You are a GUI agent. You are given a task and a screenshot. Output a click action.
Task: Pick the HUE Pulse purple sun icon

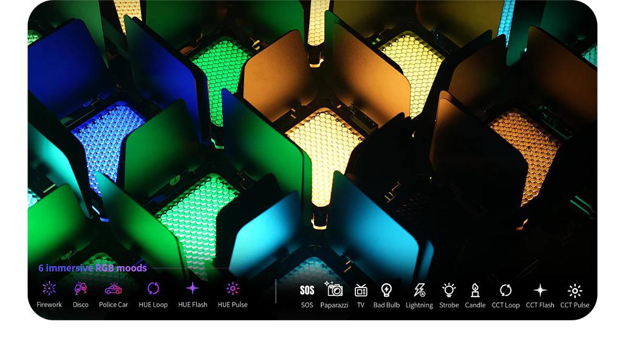point(233,289)
